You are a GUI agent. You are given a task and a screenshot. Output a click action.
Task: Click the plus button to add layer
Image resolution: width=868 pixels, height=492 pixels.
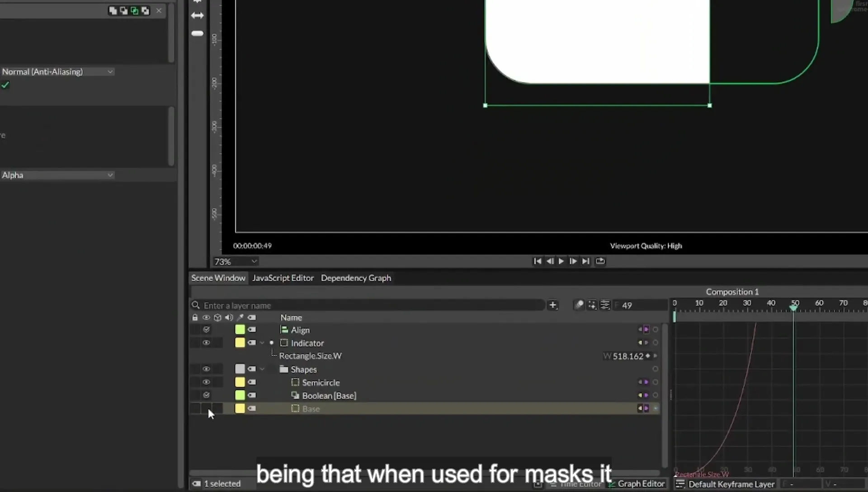(552, 305)
